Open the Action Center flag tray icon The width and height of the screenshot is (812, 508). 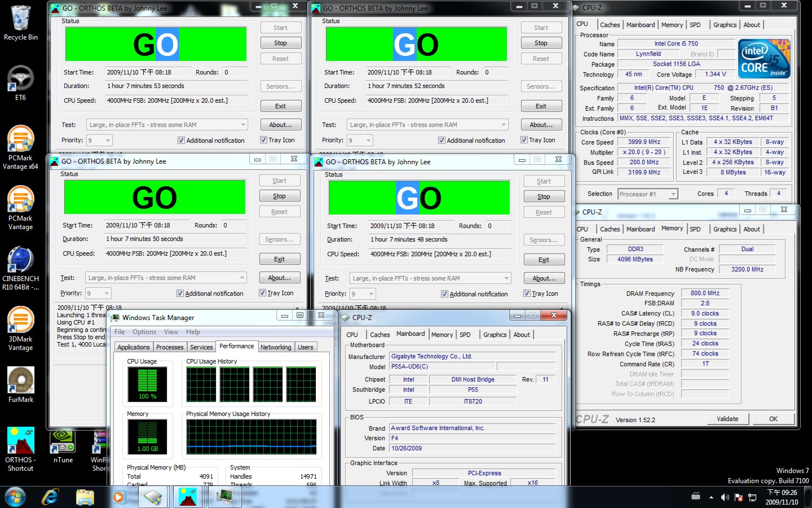pyautogui.click(x=739, y=497)
